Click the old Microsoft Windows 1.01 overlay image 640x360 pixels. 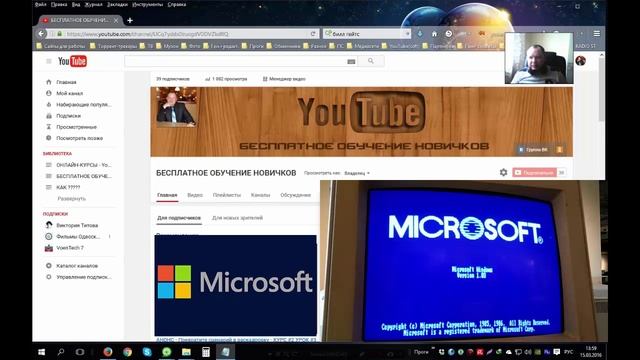tap(464, 261)
